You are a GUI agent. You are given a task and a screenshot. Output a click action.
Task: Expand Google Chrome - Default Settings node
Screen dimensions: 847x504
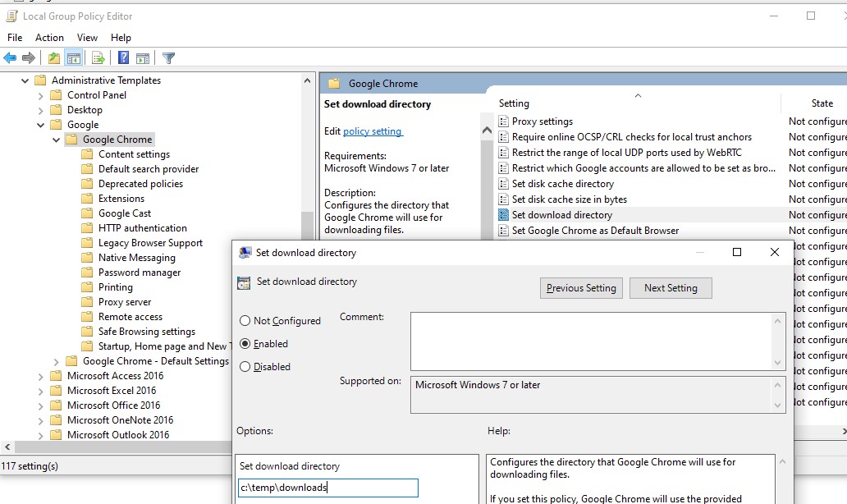click(56, 361)
